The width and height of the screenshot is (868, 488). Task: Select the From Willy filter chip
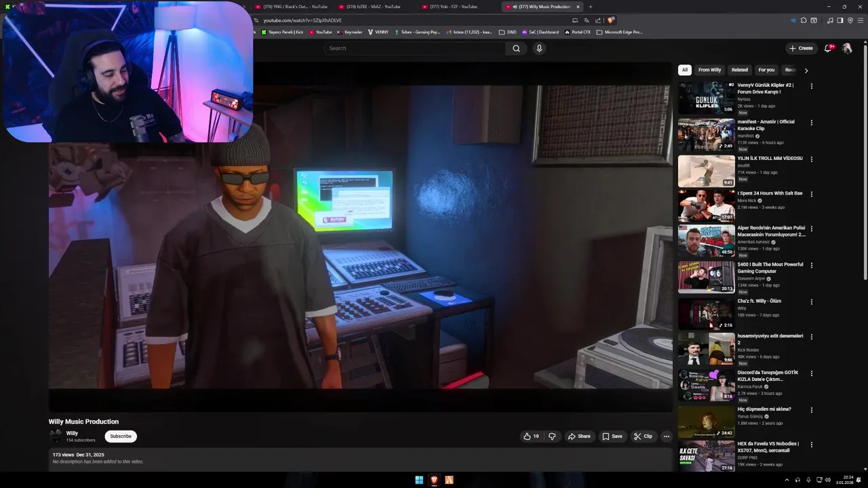coord(709,70)
